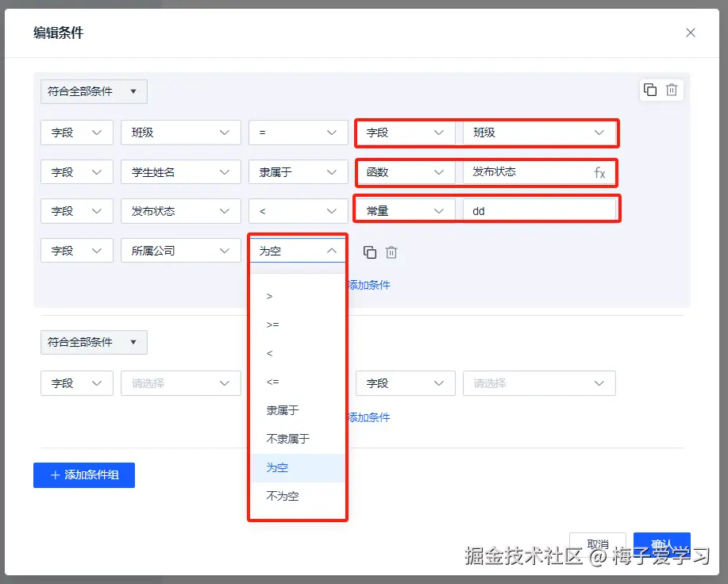Select > option in operator list
The width and height of the screenshot is (728, 584).
[298, 296]
